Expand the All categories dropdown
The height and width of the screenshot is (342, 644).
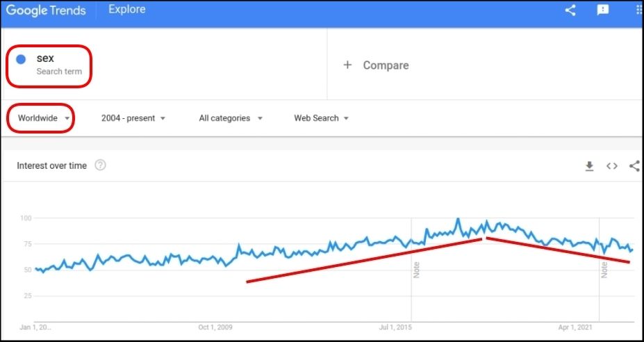point(231,118)
